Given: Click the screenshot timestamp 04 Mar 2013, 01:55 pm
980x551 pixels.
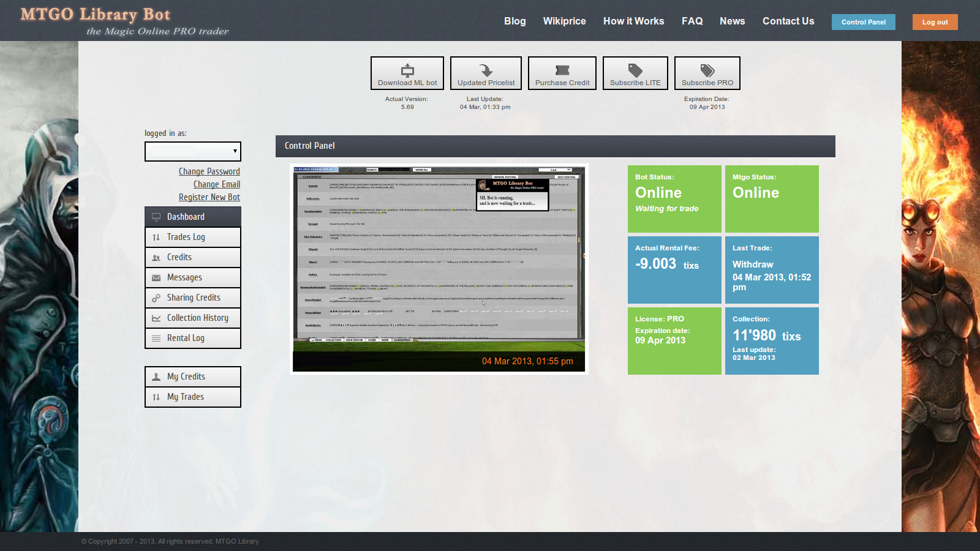Looking at the screenshot, I should click(527, 361).
